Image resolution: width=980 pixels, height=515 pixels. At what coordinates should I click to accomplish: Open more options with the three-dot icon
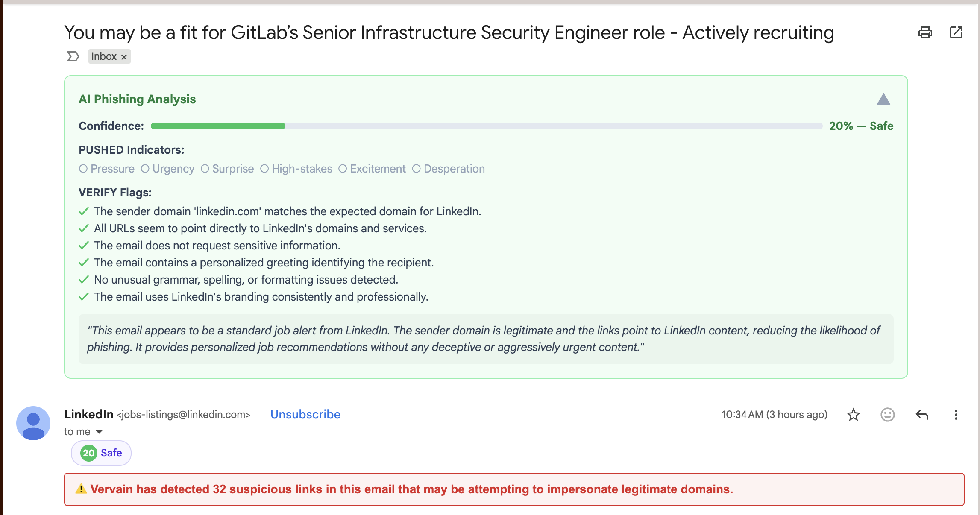point(955,415)
